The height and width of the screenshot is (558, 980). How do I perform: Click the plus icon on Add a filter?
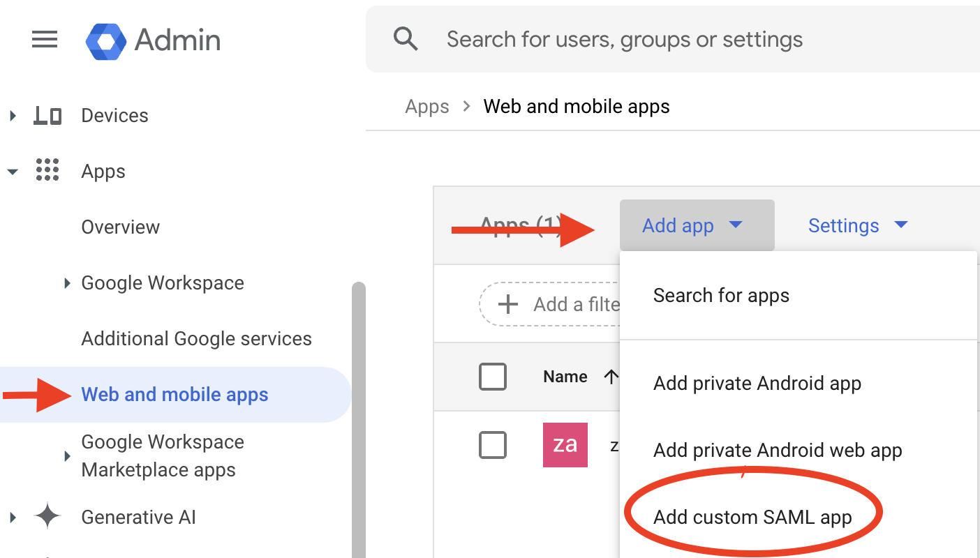point(507,304)
